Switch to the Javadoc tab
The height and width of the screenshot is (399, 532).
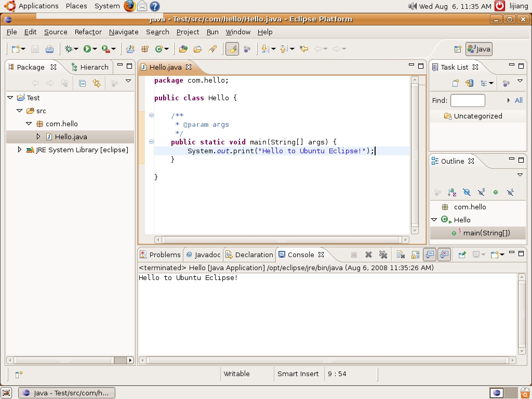click(204, 255)
